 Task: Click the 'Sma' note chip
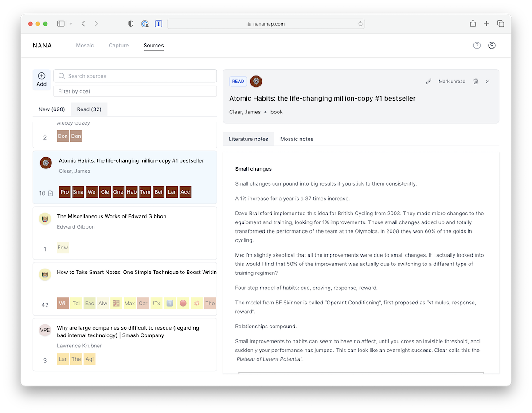[78, 192]
